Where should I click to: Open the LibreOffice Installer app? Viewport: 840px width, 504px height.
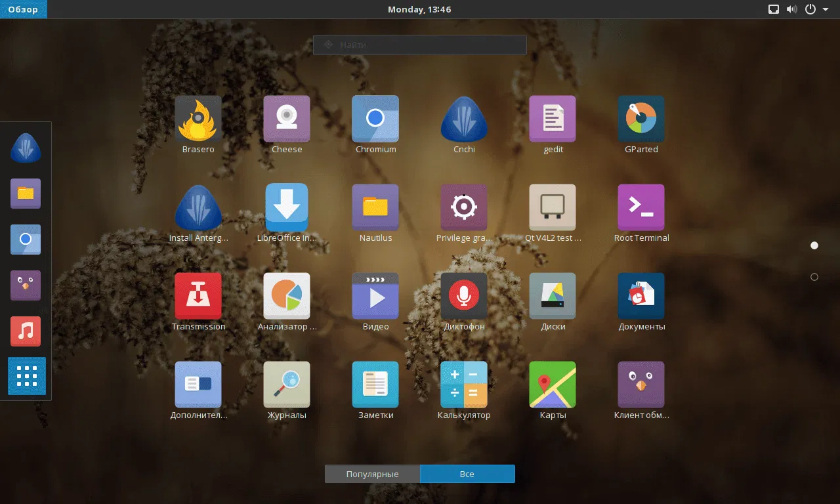[x=287, y=207]
